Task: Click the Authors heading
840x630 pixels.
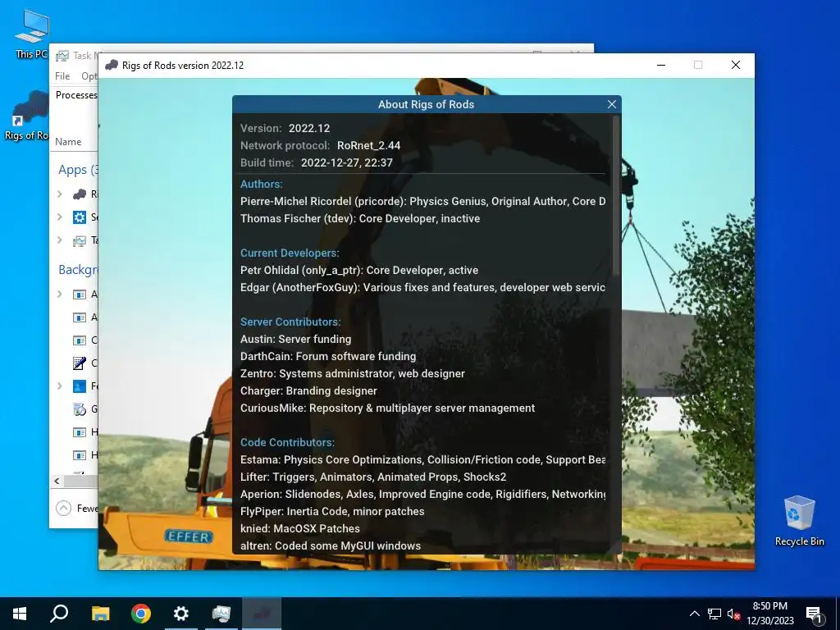Action: tap(262, 185)
